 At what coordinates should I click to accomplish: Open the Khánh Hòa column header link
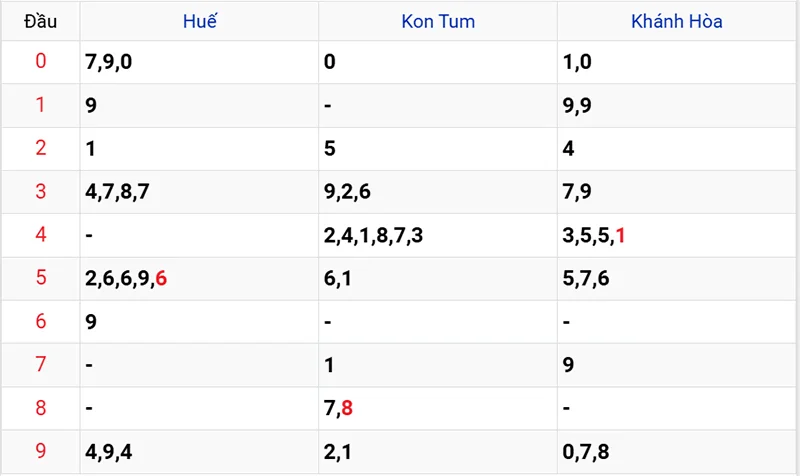click(677, 21)
